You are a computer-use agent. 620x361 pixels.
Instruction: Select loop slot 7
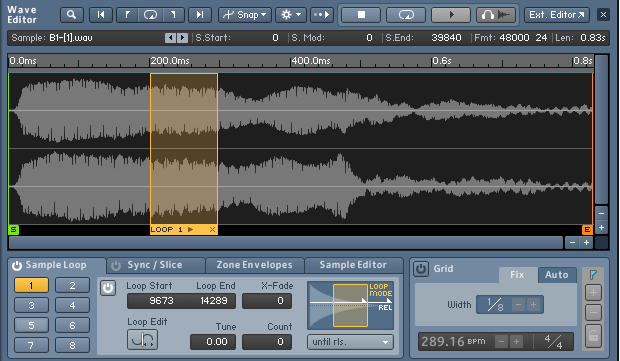(x=31, y=345)
